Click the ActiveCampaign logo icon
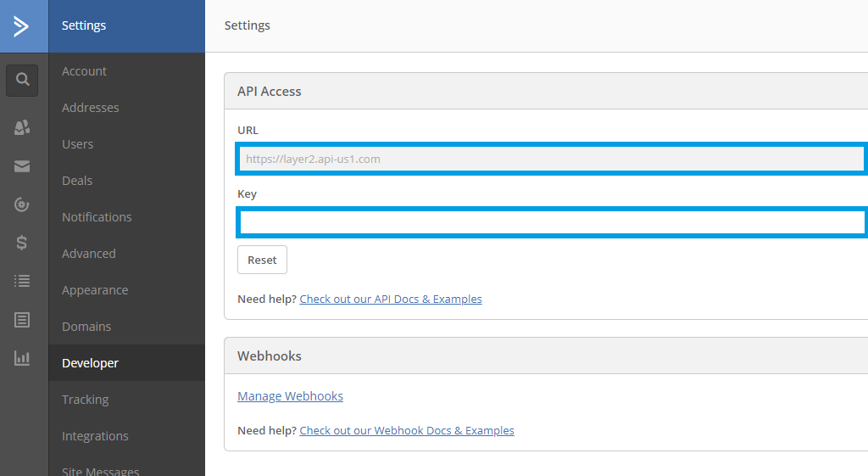Image resolution: width=868 pixels, height=476 pixels. [x=22, y=25]
